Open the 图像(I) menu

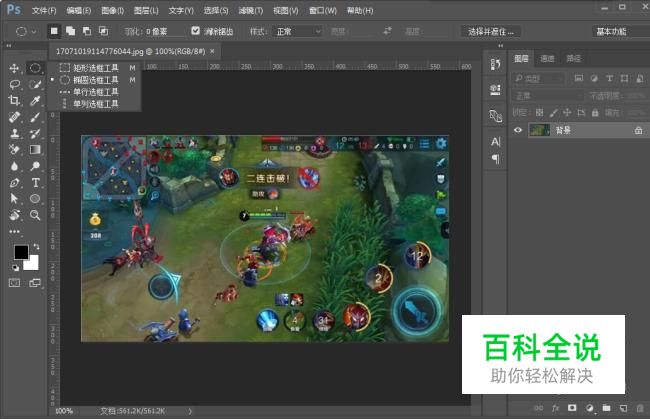pos(113,10)
